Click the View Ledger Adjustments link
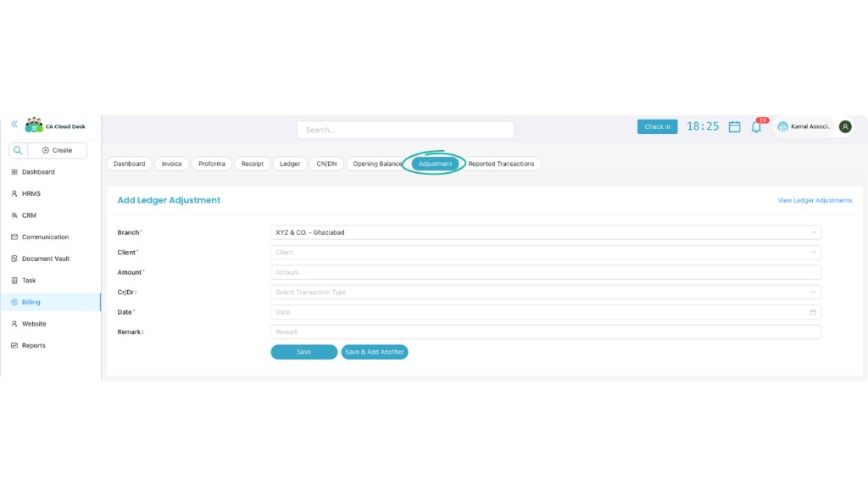 814,200
